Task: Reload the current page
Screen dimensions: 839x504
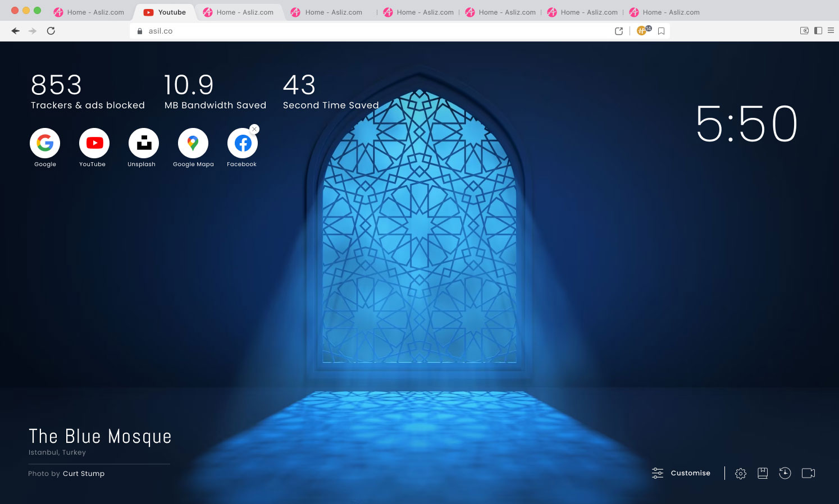Action: (51, 31)
